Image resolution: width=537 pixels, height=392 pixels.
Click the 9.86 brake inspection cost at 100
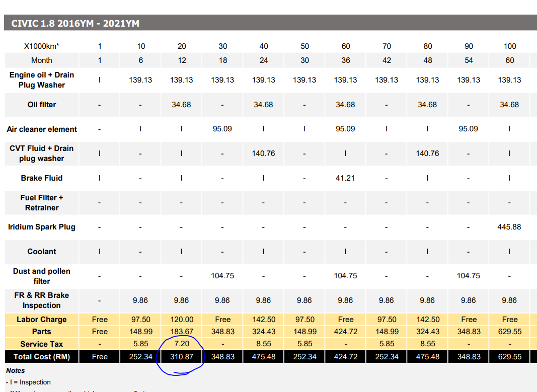point(509,300)
